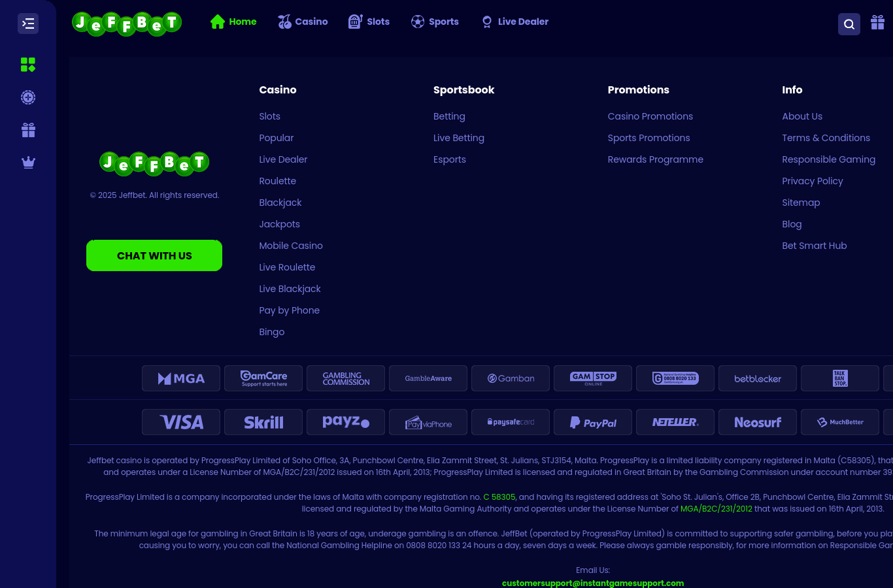893x588 pixels.
Task: Open the Live Betting link
Action: (x=459, y=138)
